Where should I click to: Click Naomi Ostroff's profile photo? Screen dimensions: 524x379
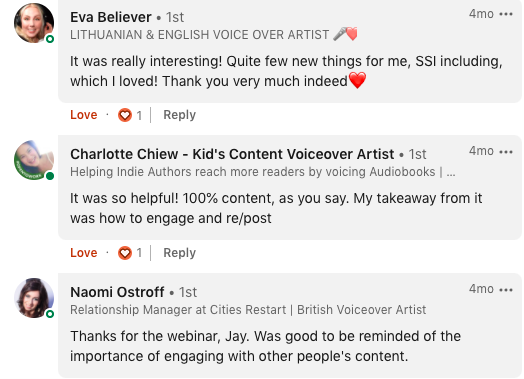pos(34,298)
